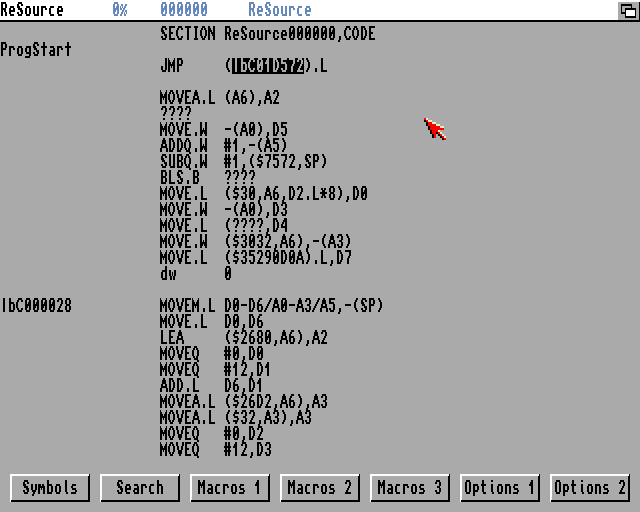This screenshot has height=512, width=640.
Task: Select the SECTION ReSource000000,CODE line
Action: (x=268, y=34)
